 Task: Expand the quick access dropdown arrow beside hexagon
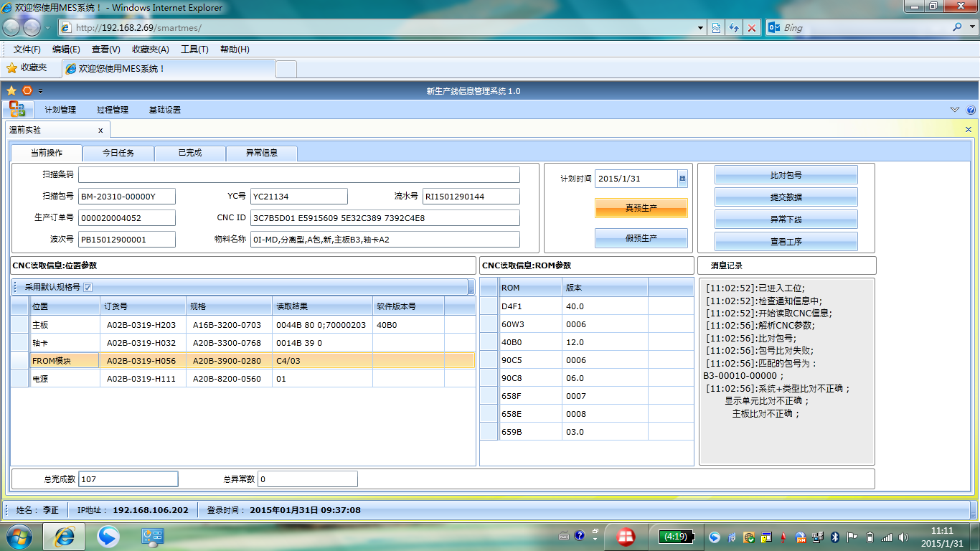click(x=41, y=91)
